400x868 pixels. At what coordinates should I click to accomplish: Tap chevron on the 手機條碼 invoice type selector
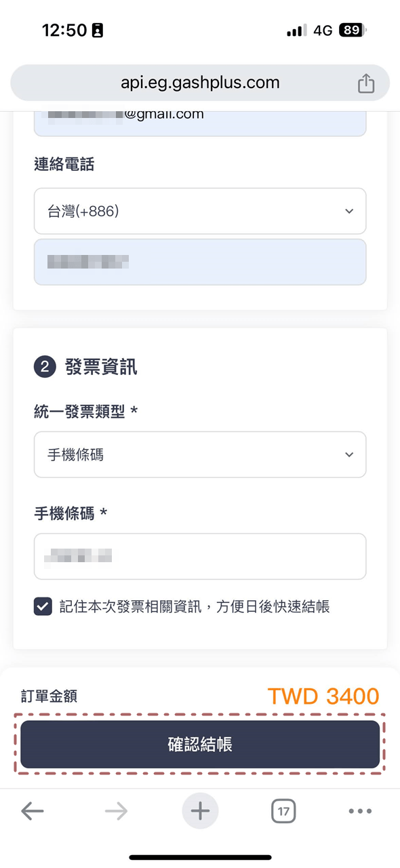(349, 454)
